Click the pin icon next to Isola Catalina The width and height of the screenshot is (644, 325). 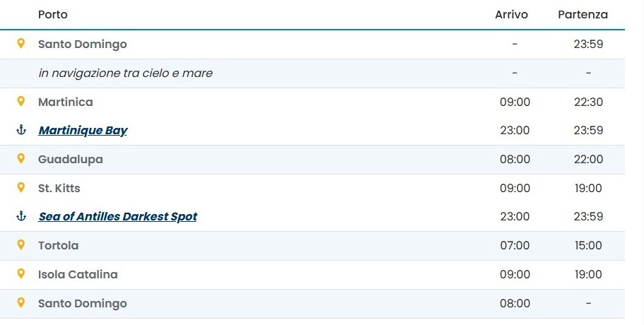pyautogui.click(x=21, y=273)
